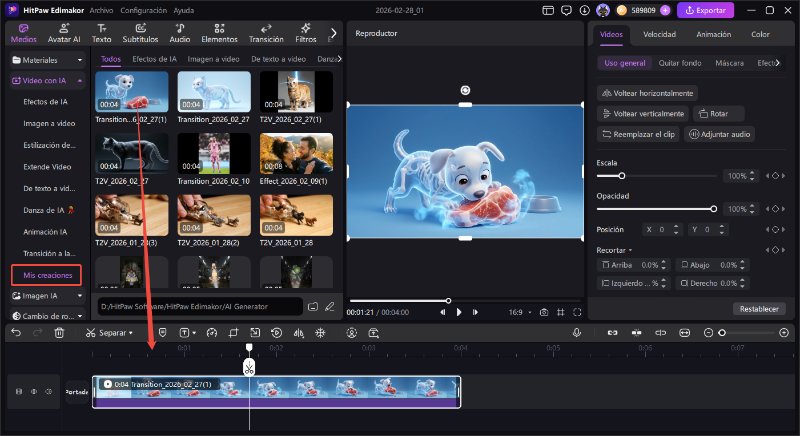Delete the clip with the trash icon
This screenshot has width=800, height=436.
(x=59, y=332)
